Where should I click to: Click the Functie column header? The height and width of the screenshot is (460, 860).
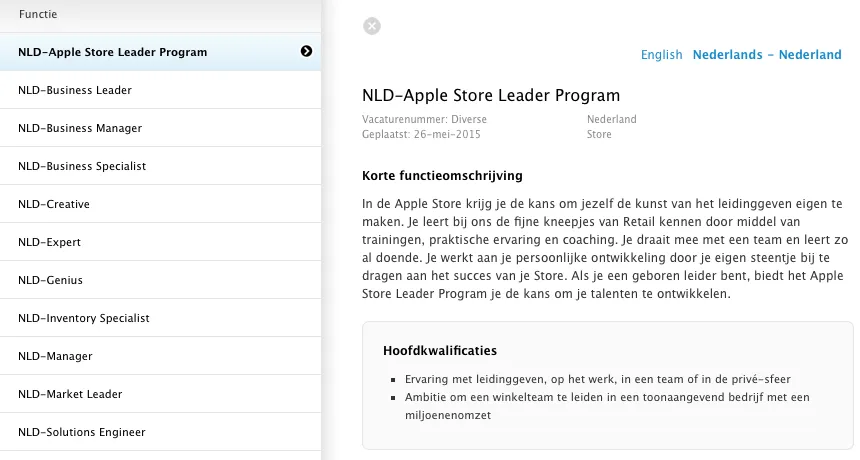(x=38, y=14)
